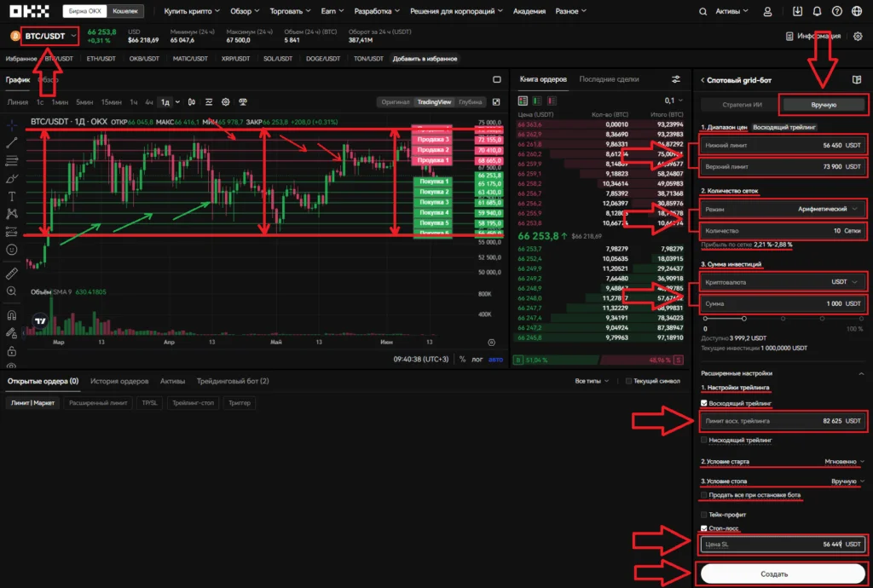Screen dimensions: 873x588
Task: Check the Текущий символ filter
Action: click(x=628, y=381)
